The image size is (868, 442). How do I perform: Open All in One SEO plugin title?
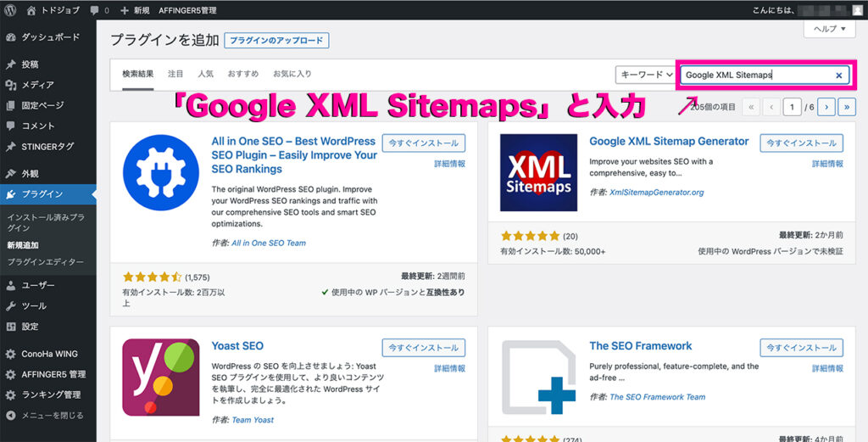294,155
